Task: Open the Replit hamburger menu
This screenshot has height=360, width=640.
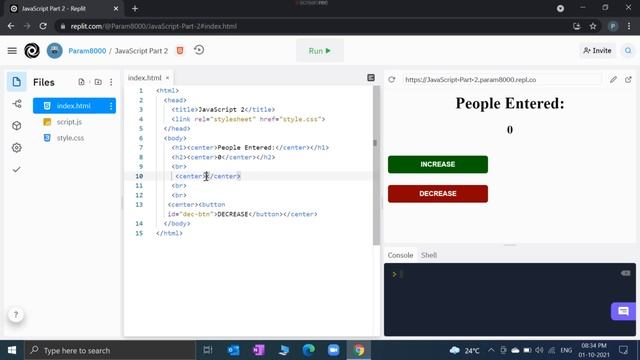Action: coord(12,51)
